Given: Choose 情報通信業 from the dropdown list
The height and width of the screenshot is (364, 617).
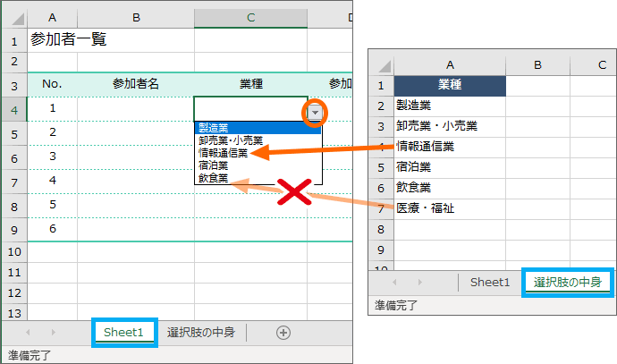Looking at the screenshot, I should (x=258, y=153).
